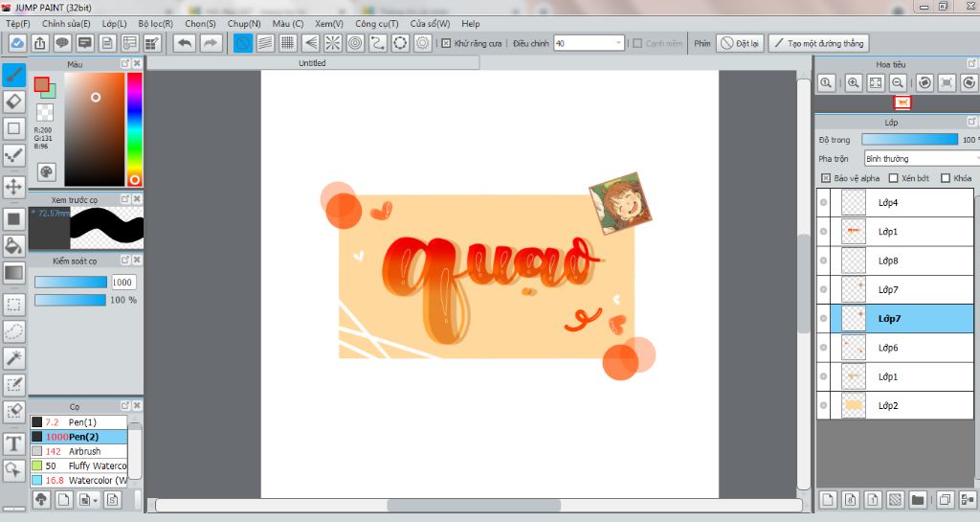
Task: Open the Bộ lọc(R) menu
Action: (156, 24)
